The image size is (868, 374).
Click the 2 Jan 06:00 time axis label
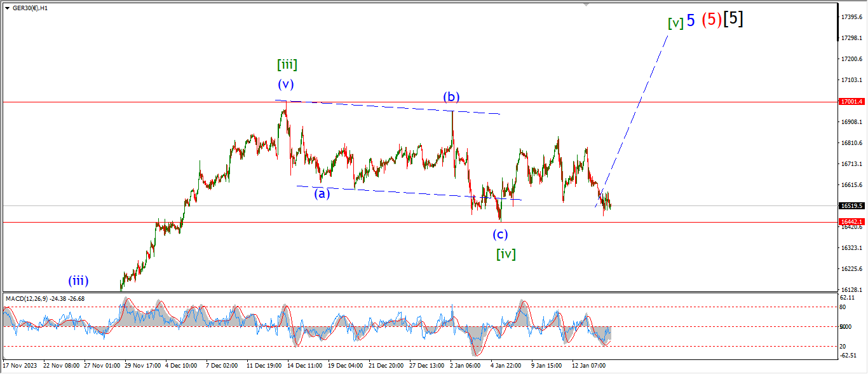[466, 366]
